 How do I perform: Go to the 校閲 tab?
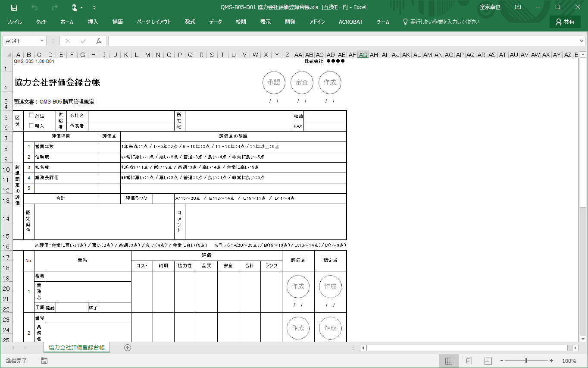coord(241,22)
